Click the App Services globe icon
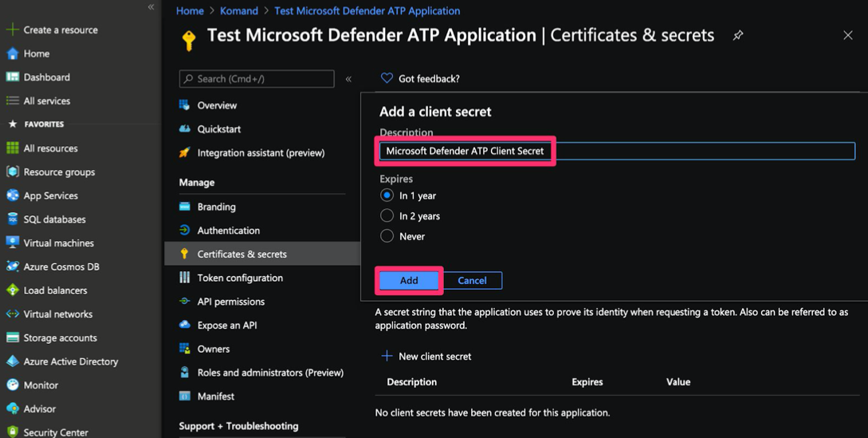 point(12,195)
